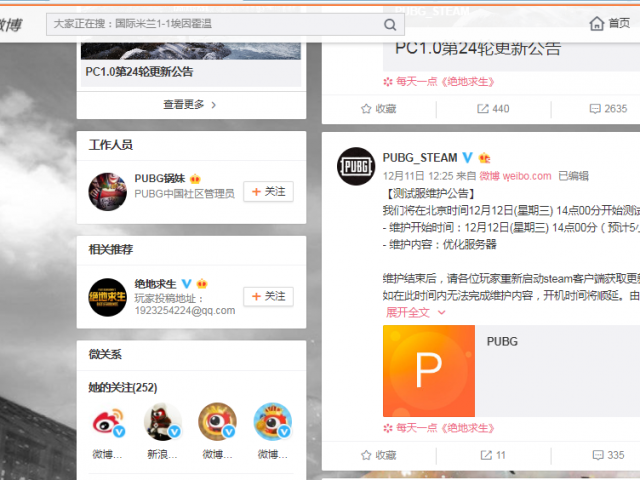Viewport: 640px width, 480px height.
Task: Open comments showing 335
Action: point(608,455)
